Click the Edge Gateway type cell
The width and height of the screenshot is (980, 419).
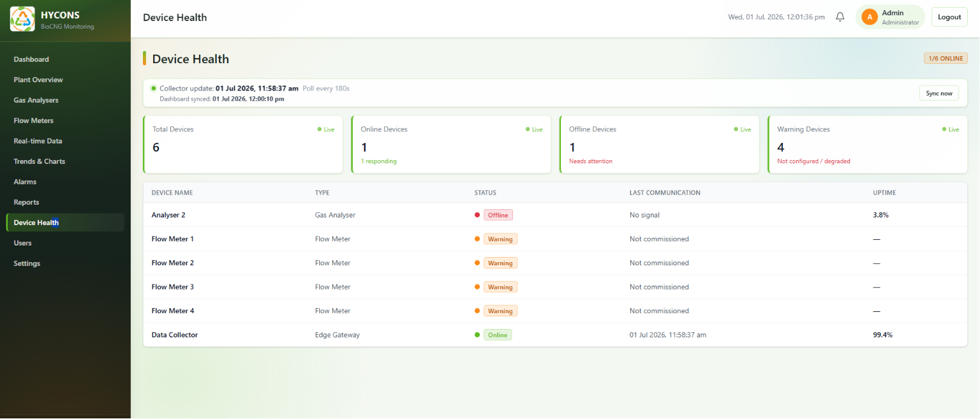(338, 335)
